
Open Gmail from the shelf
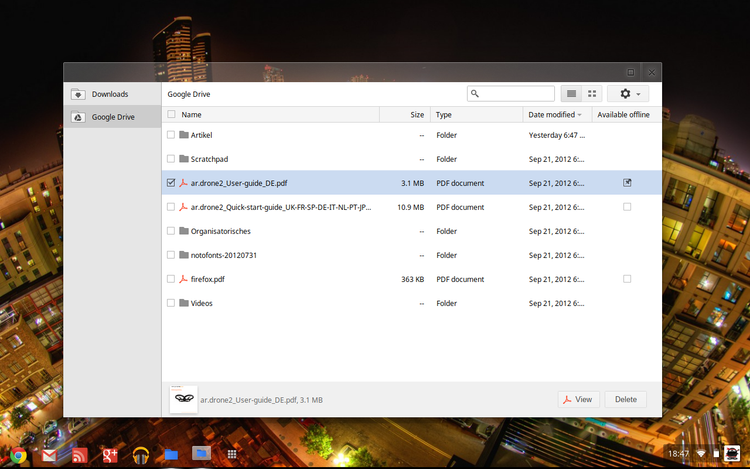pos(48,454)
